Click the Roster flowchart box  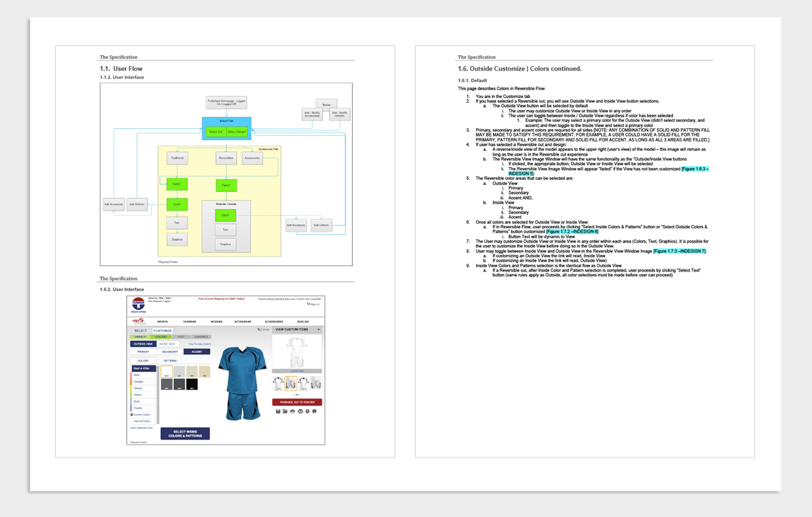pyautogui.click(x=326, y=104)
